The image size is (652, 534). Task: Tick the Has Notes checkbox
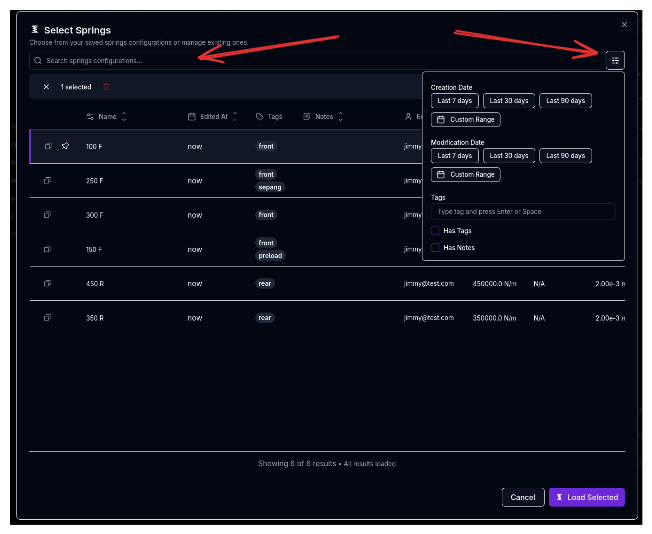(435, 247)
